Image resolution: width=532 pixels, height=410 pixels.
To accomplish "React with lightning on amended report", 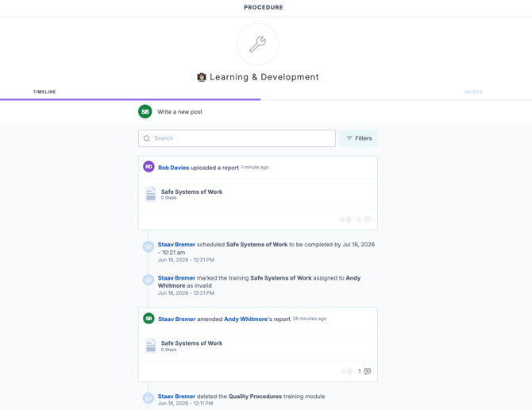I will click(x=350, y=371).
